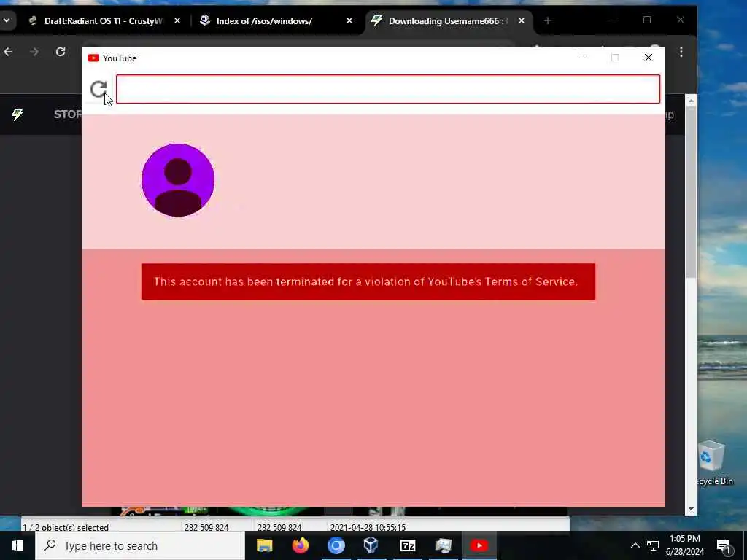Select the Recycle Bin desktop icon
The image size is (747, 560).
point(713,463)
